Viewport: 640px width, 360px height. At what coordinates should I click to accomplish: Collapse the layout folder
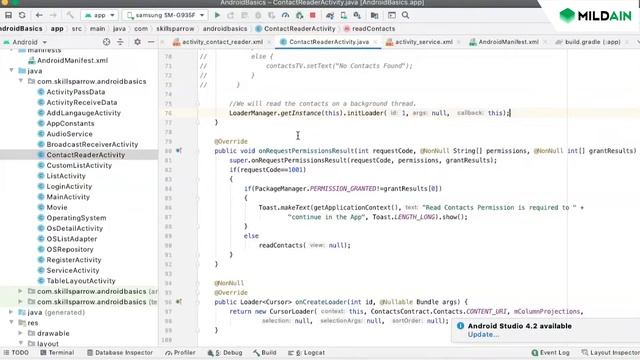pos(20,344)
